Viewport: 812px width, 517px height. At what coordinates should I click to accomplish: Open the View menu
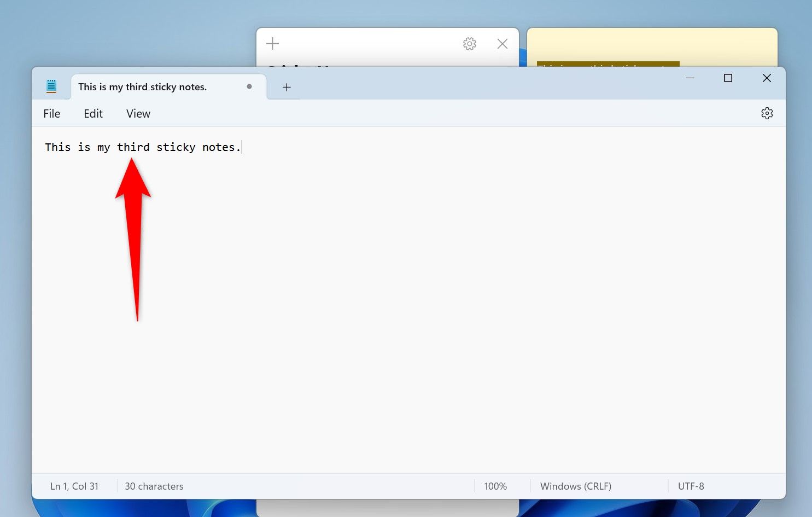point(138,114)
